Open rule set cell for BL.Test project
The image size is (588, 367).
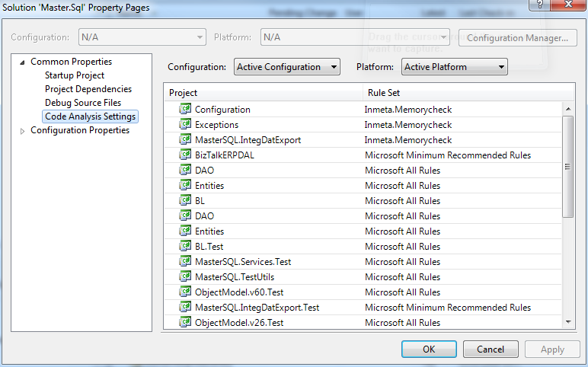pyautogui.click(x=462, y=247)
